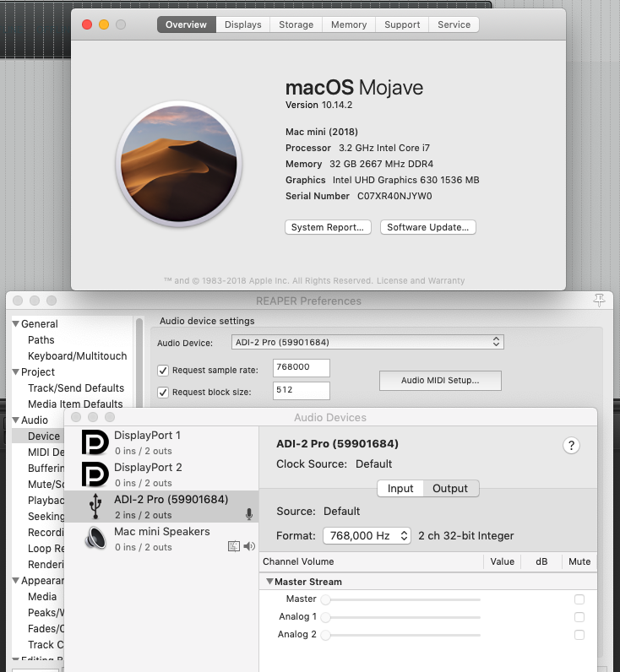Open Audio MIDI Setup button
This screenshot has height=672, width=620.
[x=440, y=381]
